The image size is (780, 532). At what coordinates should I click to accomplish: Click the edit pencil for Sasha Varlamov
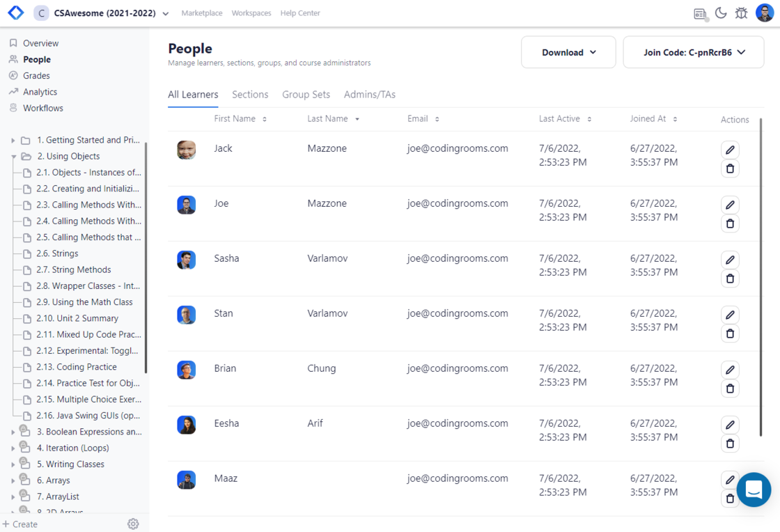point(730,260)
